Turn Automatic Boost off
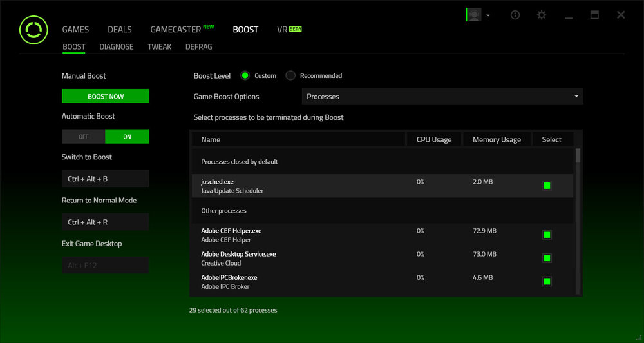The height and width of the screenshot is (343, 644). pos(83,137)
